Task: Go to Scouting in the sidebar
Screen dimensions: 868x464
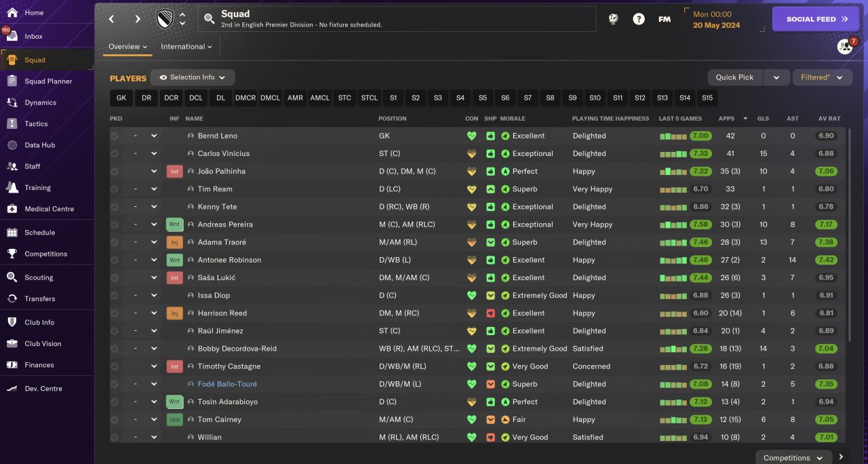Action: (39, 277)
